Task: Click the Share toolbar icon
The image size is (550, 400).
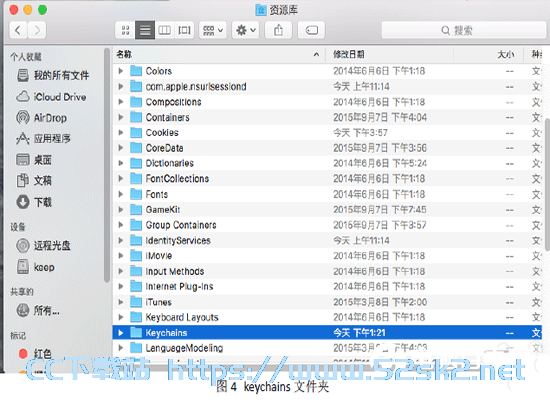Action: coord(279,31)
